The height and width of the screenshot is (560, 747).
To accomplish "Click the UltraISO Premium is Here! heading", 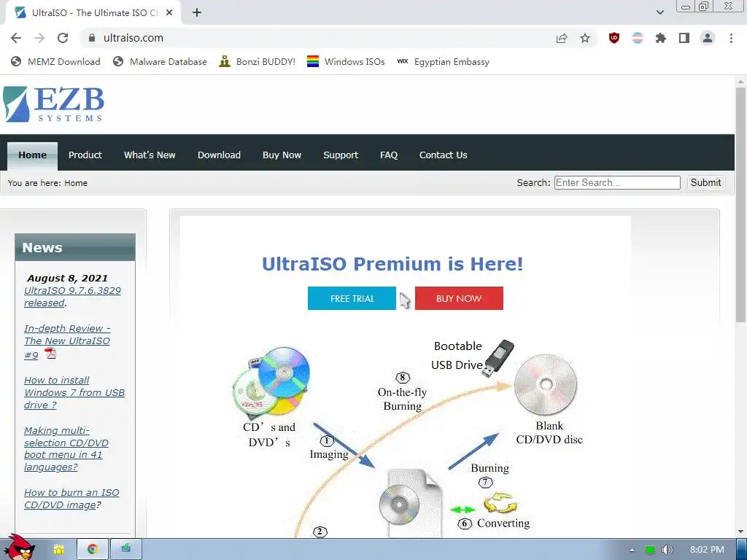I will pos(392,263).
